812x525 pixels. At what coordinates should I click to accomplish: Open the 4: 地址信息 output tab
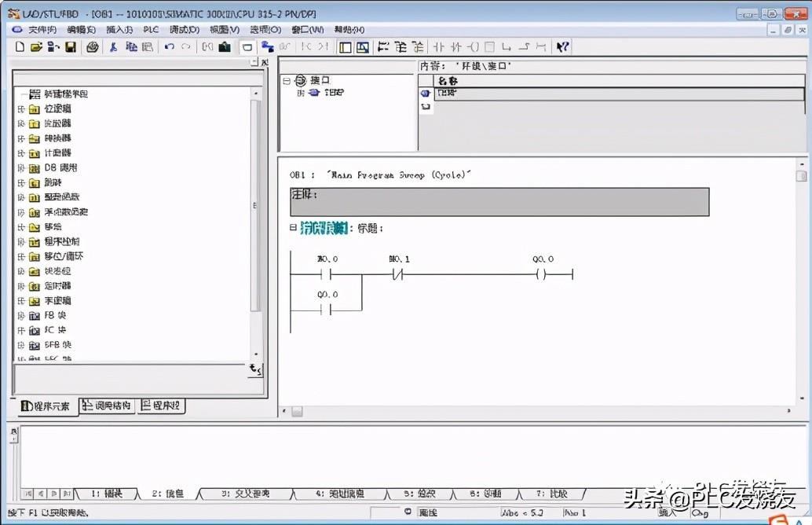340,494
